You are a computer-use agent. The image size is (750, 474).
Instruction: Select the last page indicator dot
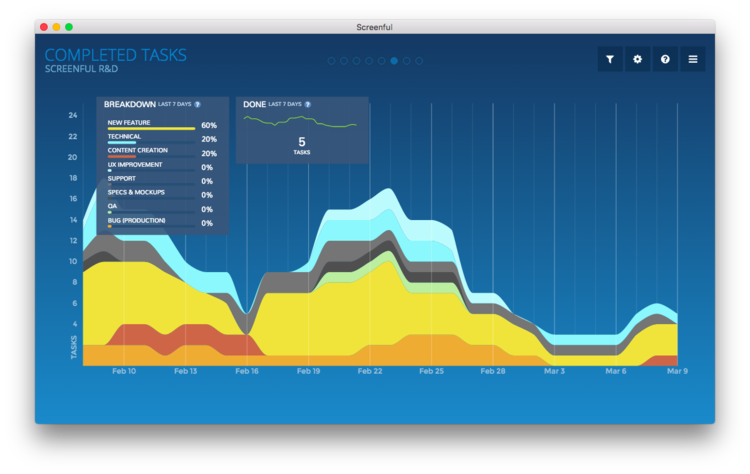(419, 61)
